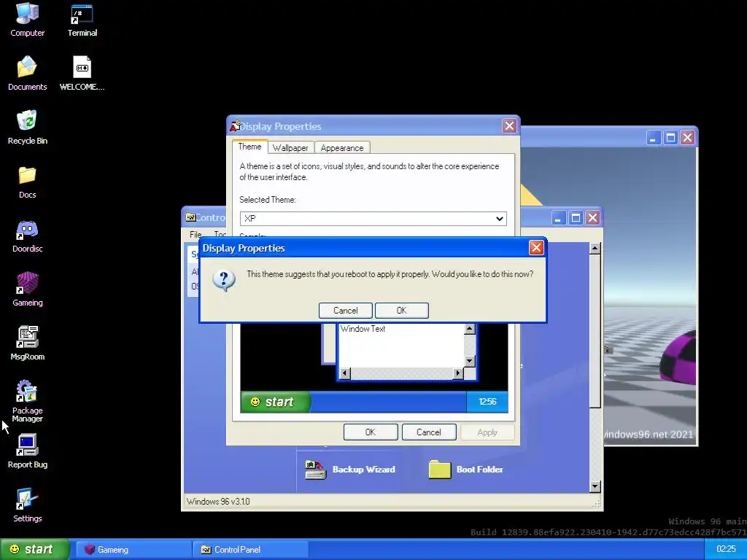Expand the Selected Theme XP dropdown
This screenshot has height=560, width=747.
point(373,219)
